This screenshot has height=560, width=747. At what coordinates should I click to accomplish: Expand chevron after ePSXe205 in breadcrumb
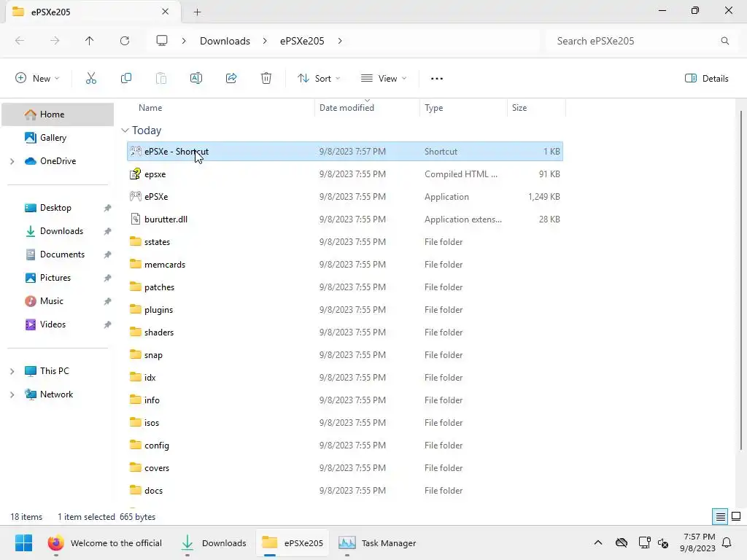pos(340,41)
